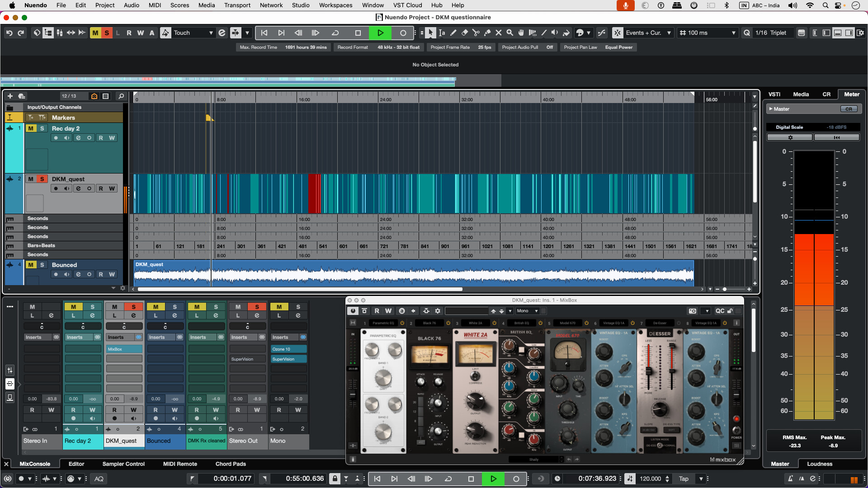Unmute the Bounced track in track list

31,265
